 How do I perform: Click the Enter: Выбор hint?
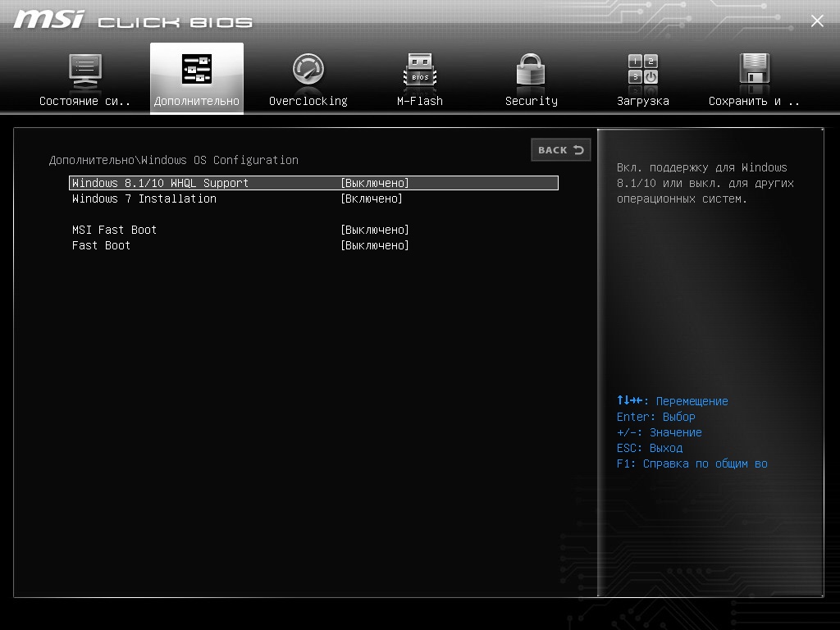point(656,417)
